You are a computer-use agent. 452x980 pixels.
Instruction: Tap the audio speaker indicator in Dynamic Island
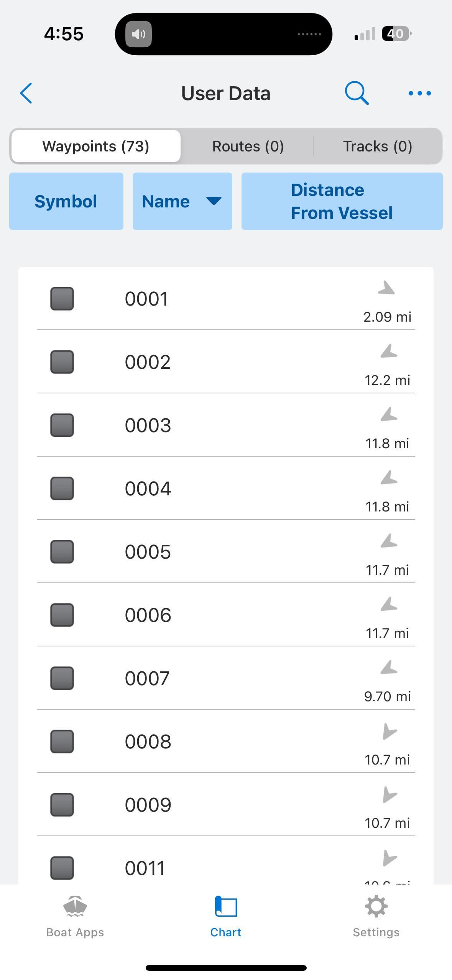138,35
